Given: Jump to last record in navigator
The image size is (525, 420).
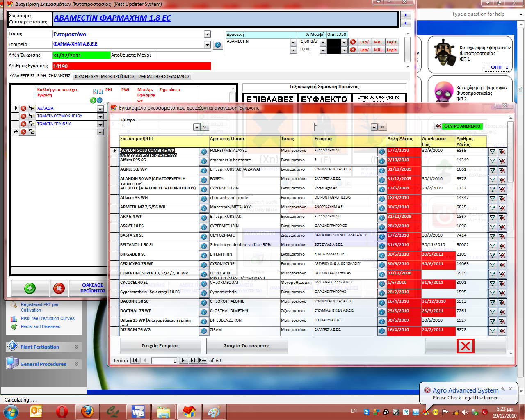Looking at the screenshot, I should tap(193, 361).
